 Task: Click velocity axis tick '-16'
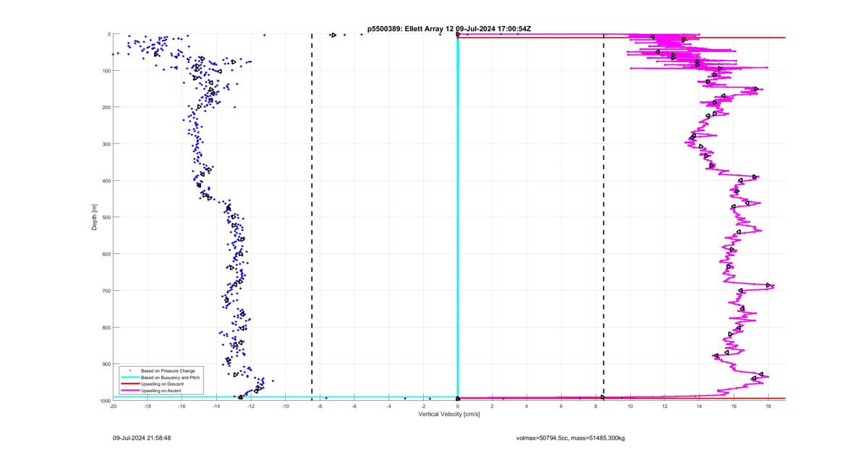coord(182,406)
